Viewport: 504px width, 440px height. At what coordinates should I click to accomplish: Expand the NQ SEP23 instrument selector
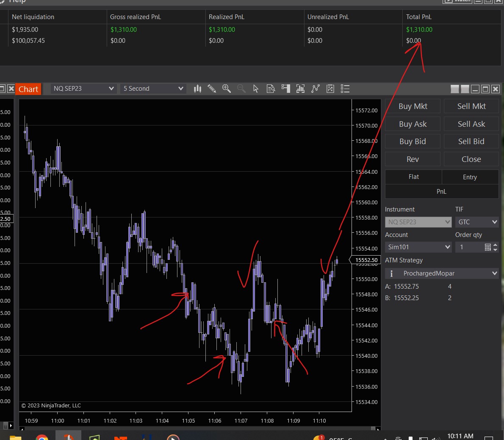tap(83, 89)
